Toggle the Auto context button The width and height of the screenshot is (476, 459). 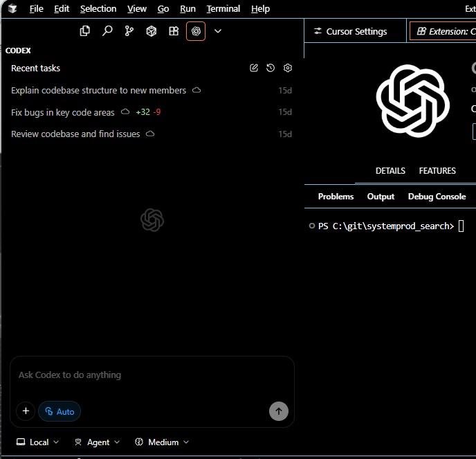point(59,411)
